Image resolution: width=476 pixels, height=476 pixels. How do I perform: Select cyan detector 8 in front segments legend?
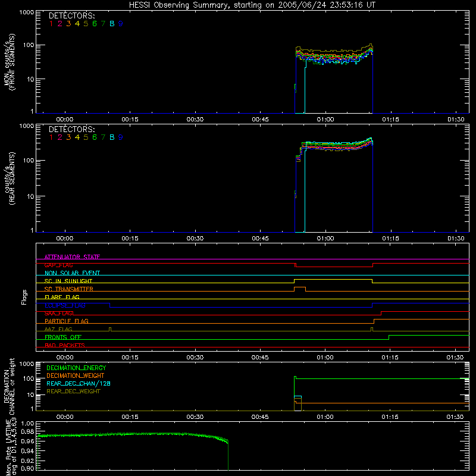click(x=112, y=24)
